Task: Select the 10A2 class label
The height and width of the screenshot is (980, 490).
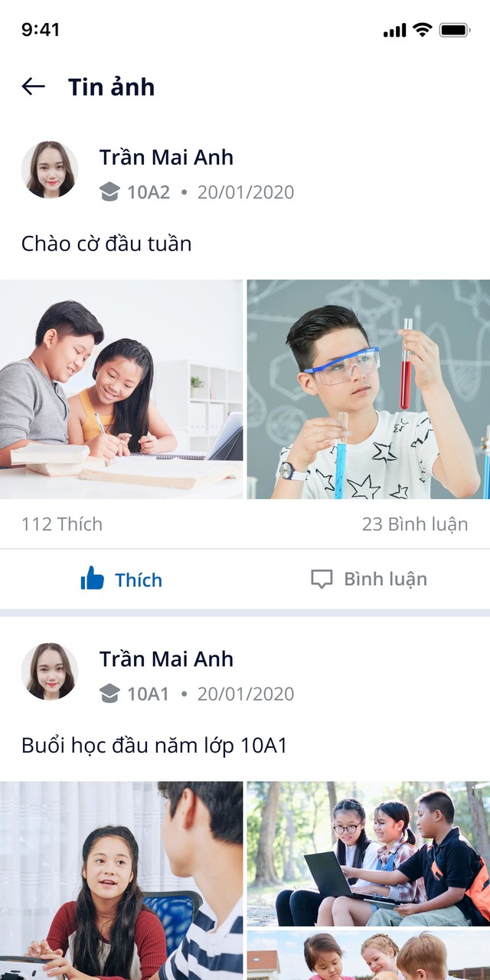Action: coord(149,191)
